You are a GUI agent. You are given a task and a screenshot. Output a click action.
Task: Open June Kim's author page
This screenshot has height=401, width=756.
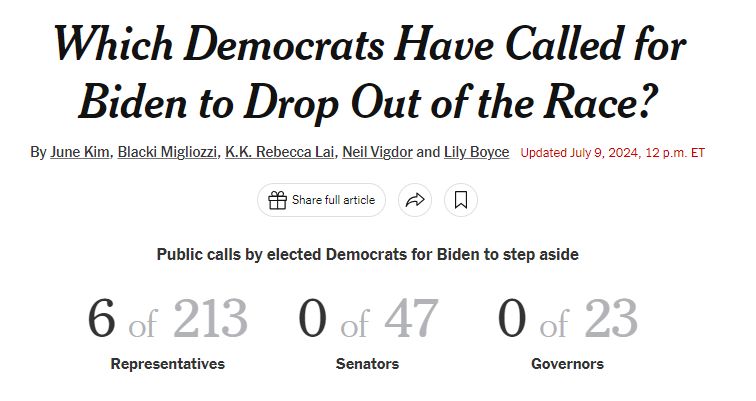click(80, 153)
